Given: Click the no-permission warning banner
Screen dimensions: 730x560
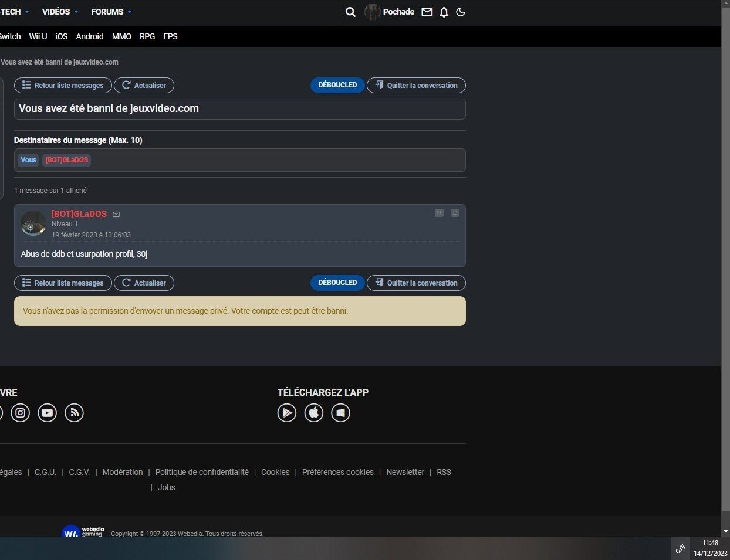Looking at the screenshot, I should click(x=240, y=311).
